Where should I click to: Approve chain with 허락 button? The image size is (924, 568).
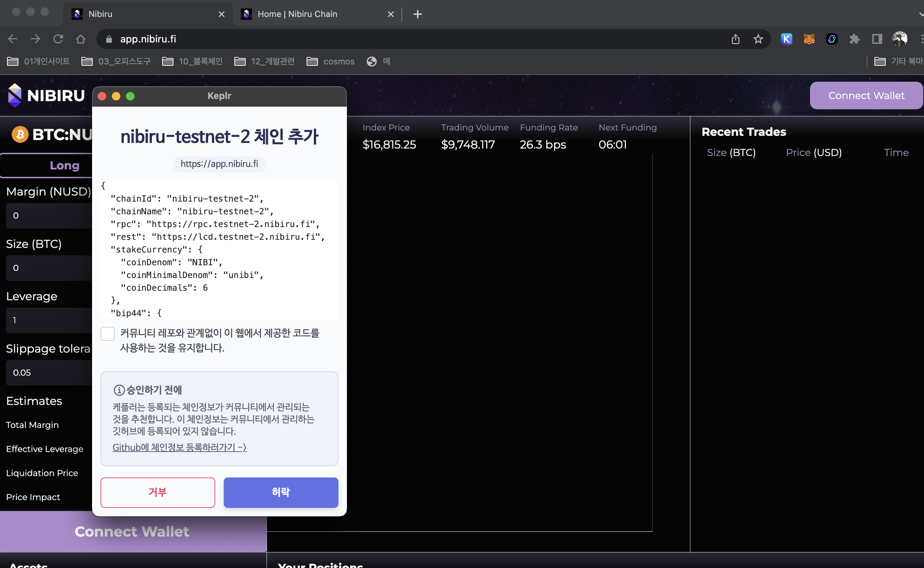tap(280, 492)
